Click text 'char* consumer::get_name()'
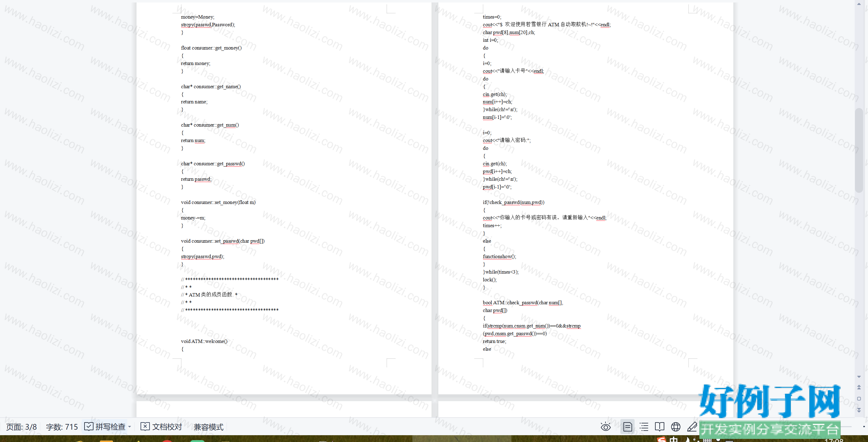 click(211, 87)
